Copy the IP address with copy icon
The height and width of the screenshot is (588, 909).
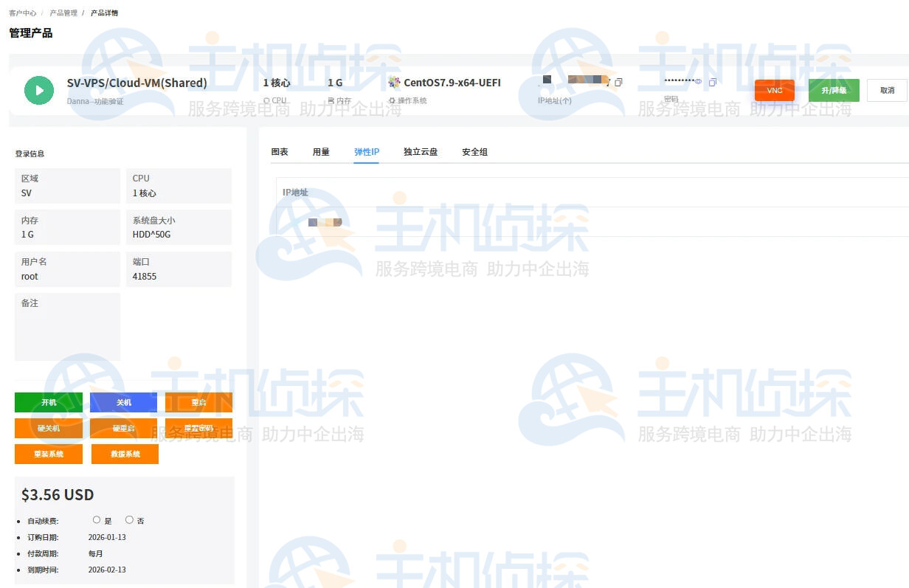tap(618, 83)
